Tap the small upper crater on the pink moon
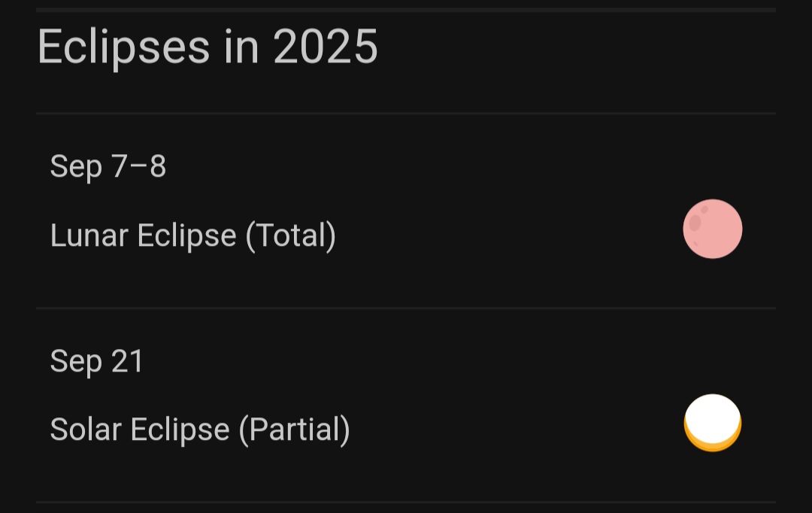Viewport: 812px width, 513px height. coord(704,209)
